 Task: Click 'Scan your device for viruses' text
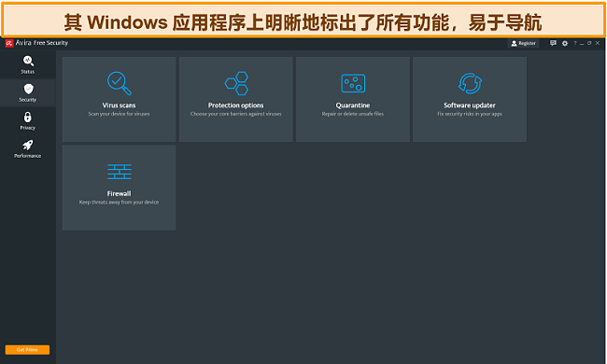pyautogui.click(x=119, y=114)
